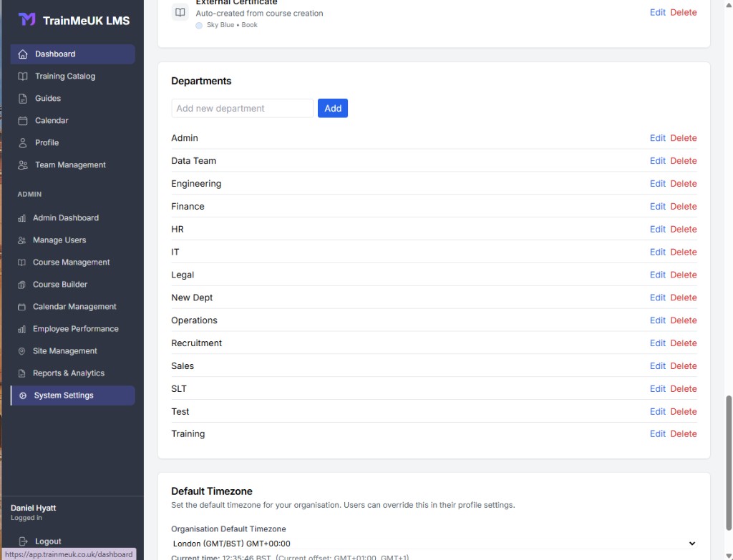The image size is (733, 560).
Task: Open Reports & Analytics menu item
Action: [69, 373]
